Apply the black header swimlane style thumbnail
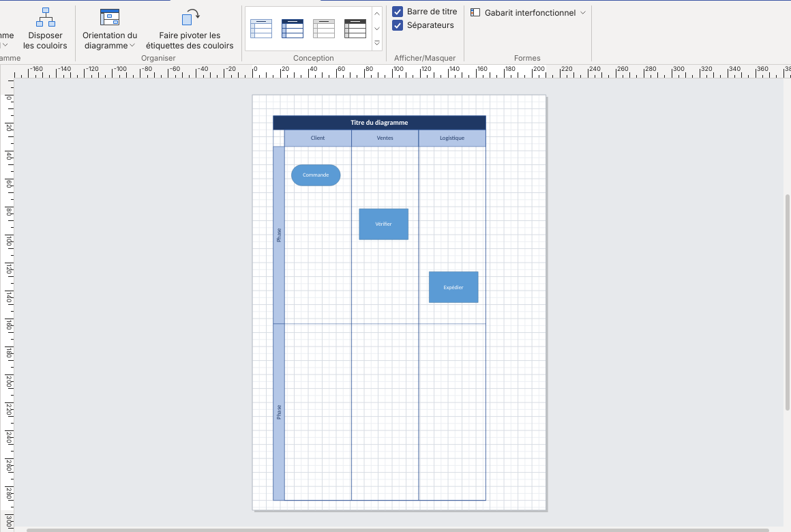The width and height of the screenshot is (791, 532). [355, 29]
